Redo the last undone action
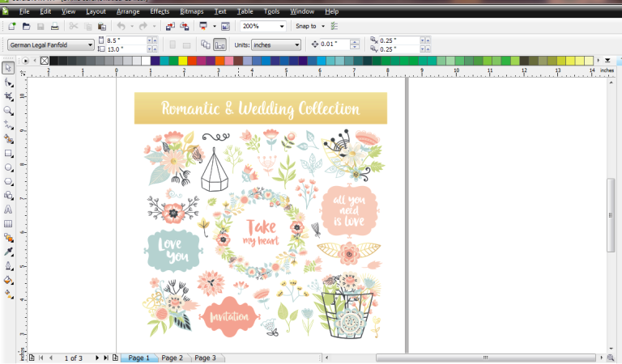 coord(143,26)
